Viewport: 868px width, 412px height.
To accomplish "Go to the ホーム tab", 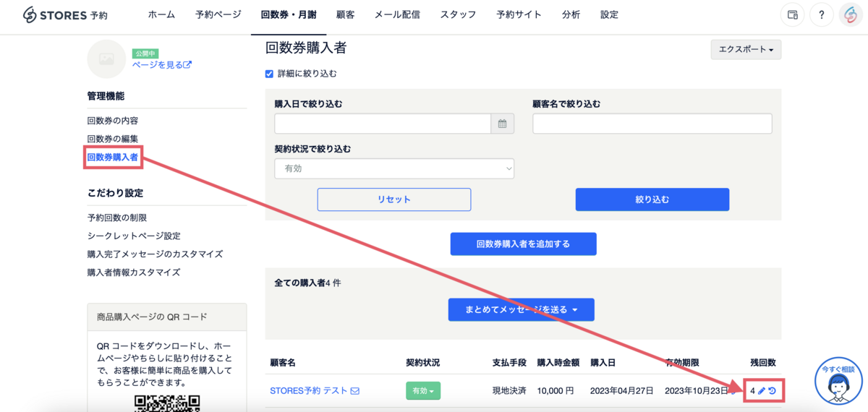I will coord(161,14).
